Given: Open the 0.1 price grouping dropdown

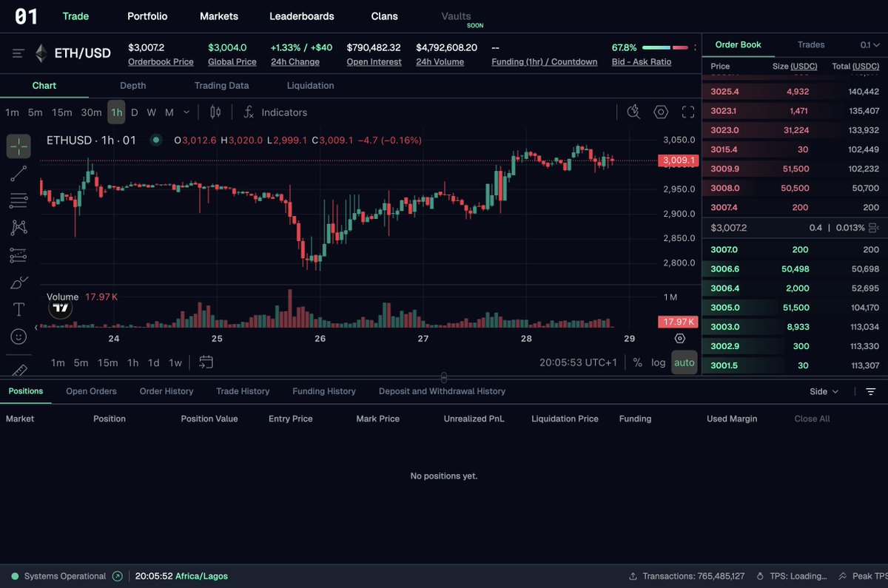Looking at the screenshot, I should pyautogui.click(x=869, y=45).
